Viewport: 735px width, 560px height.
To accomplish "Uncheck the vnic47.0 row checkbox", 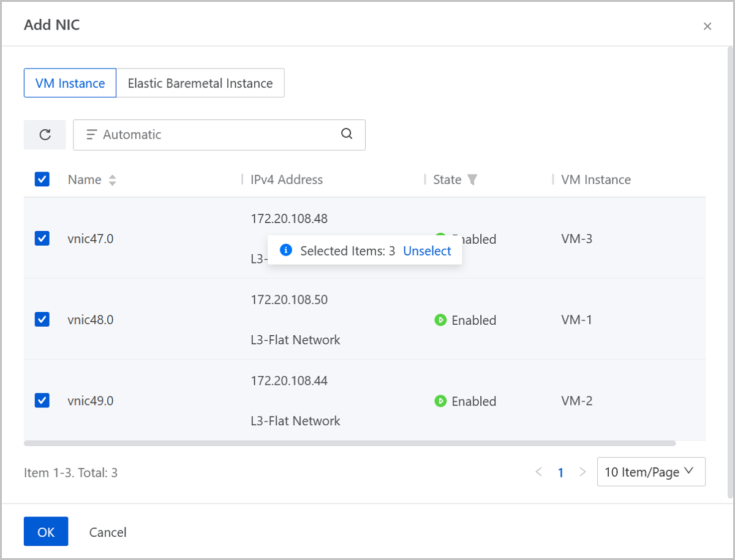I will tap(42, 238).
